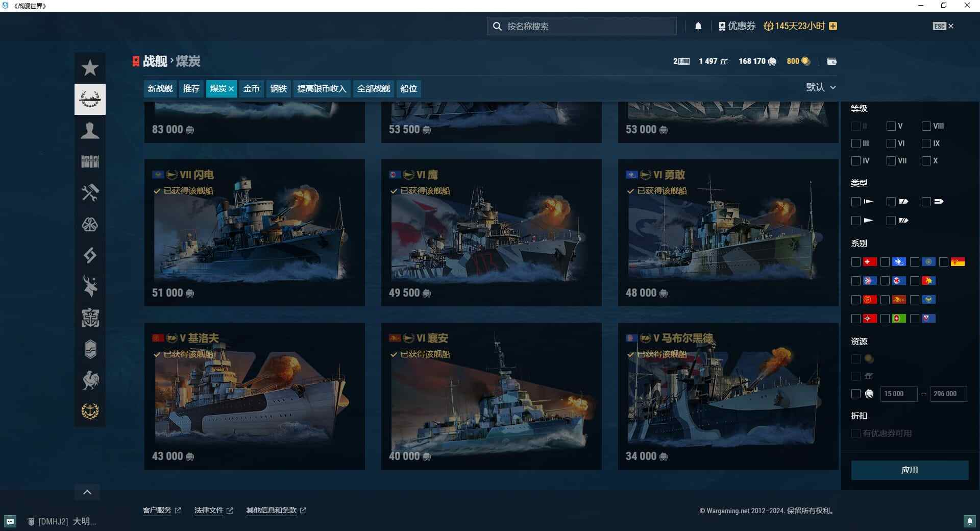Viewport: 980px width, 531px height.
Task: Select the starred featured section in sidebar
Action: tap(90, 67)
